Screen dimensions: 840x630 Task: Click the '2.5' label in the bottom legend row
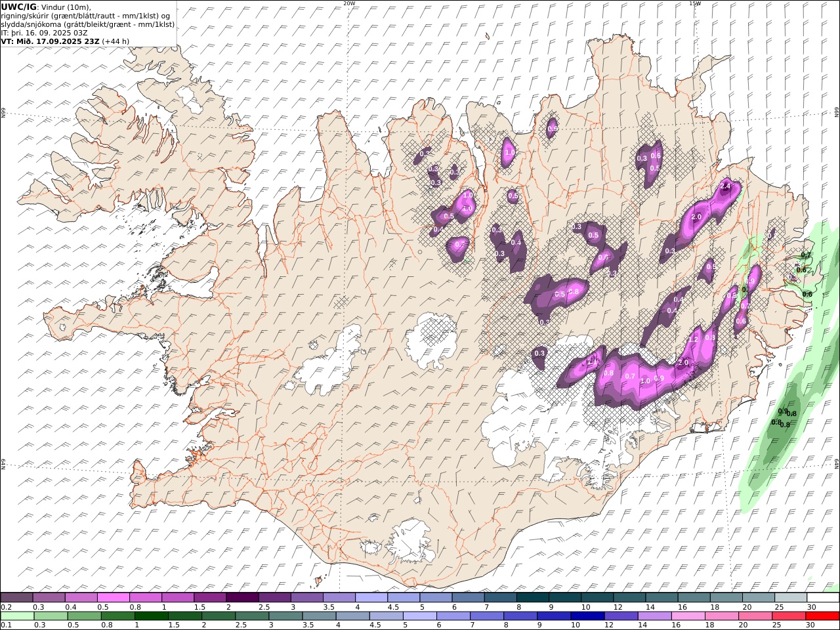pos(241,625)
